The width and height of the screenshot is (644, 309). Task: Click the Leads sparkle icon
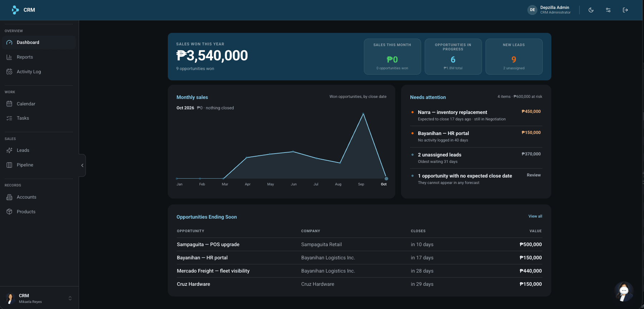[x=9, y=150]
